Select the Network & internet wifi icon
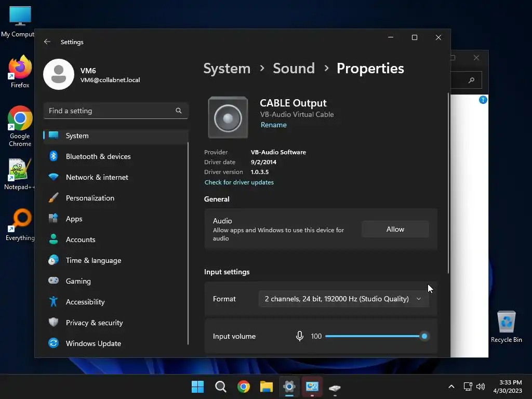 [x=54, y=177]
